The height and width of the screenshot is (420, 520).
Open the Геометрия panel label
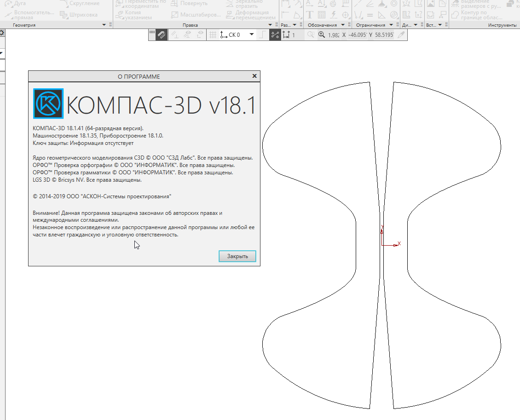[24, 25]
